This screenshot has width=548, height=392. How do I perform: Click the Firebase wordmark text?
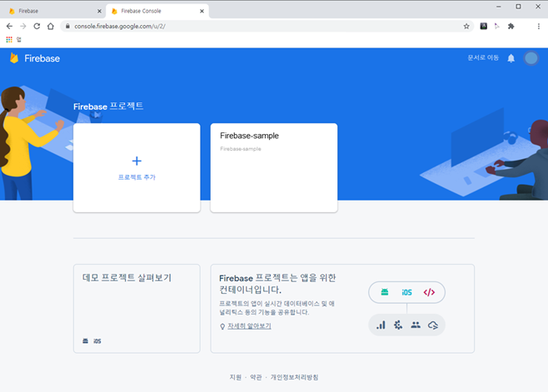click(42, 58)
